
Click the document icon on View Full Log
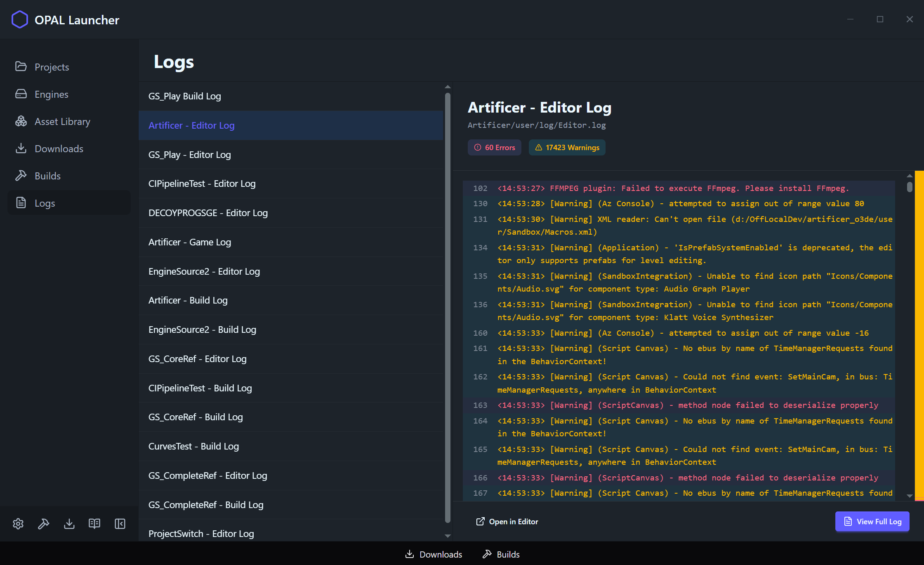(x=848, y=522)
